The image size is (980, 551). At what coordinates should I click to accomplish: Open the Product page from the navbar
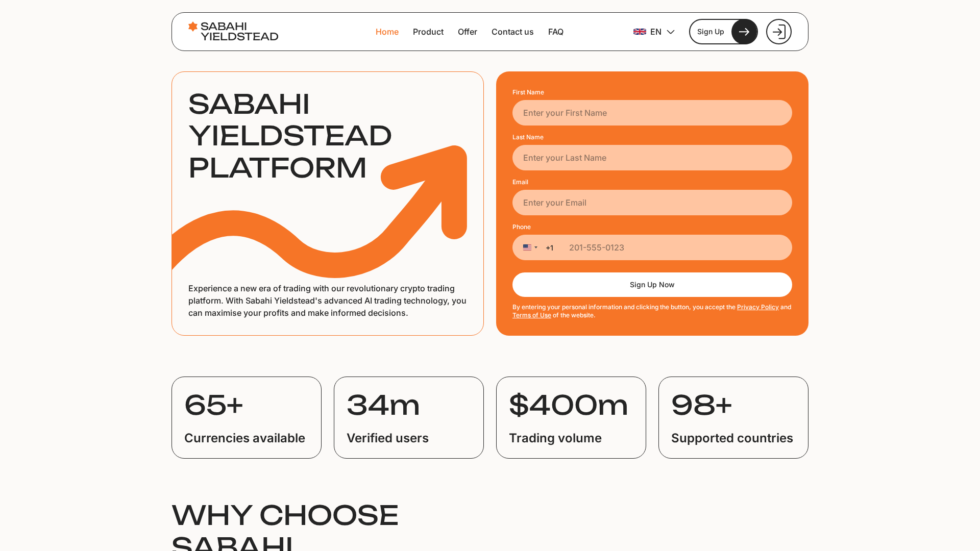[x=428, y=32]
